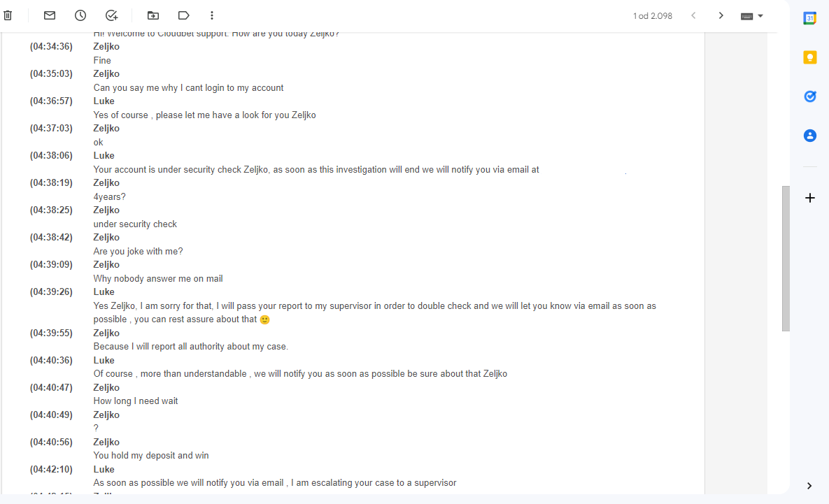Screen dimensions: 829x504
Task: Snooze this email with the clock icon
Action: [80, 15]
